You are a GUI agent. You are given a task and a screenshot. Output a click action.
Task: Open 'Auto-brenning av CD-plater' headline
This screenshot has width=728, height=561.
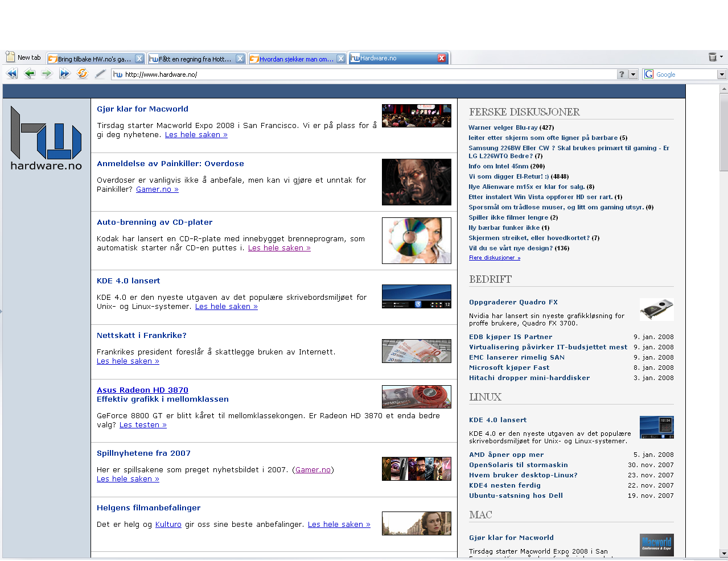click(x=154, y=222)
